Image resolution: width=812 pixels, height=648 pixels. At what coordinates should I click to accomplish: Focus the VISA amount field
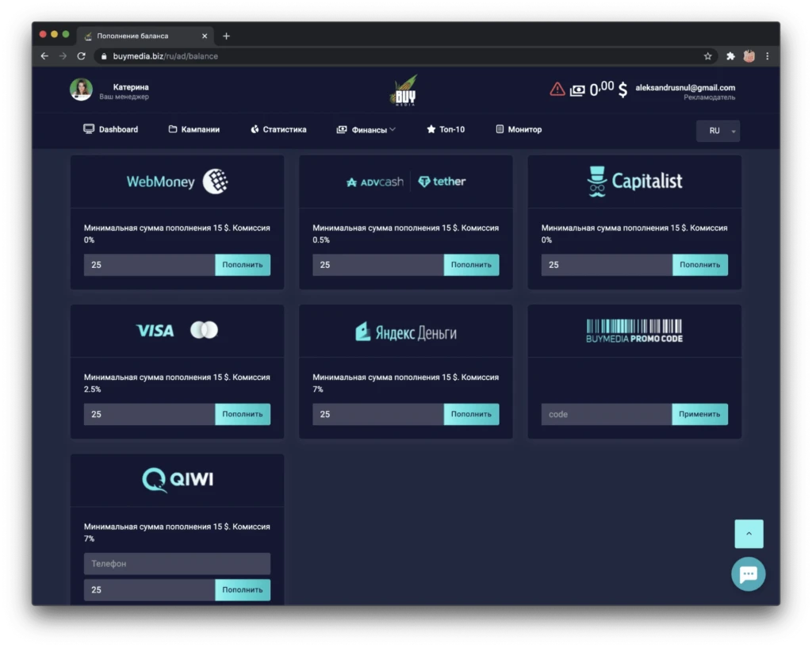coord(149,414)
